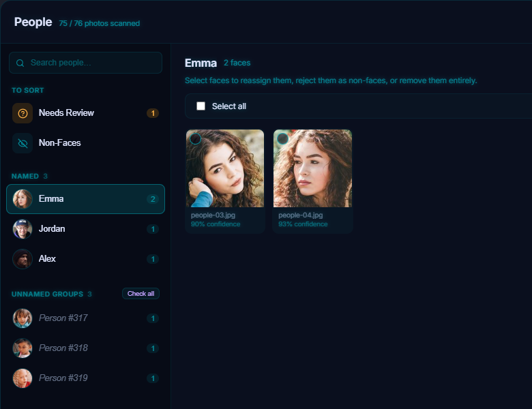Image resolution: width=532 pixels, height=409 pixels.
Task: Click the 2 faces count text
Action: point(237,63)
